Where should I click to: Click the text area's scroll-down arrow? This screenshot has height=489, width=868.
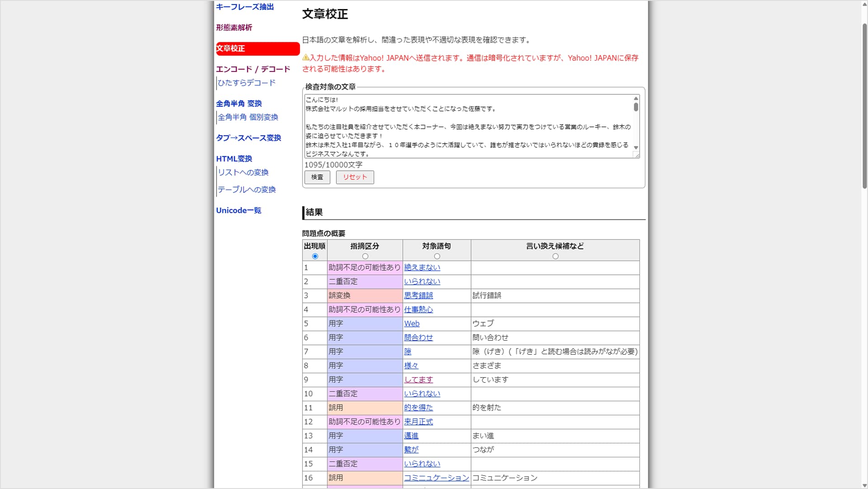[x=636, y=148]
